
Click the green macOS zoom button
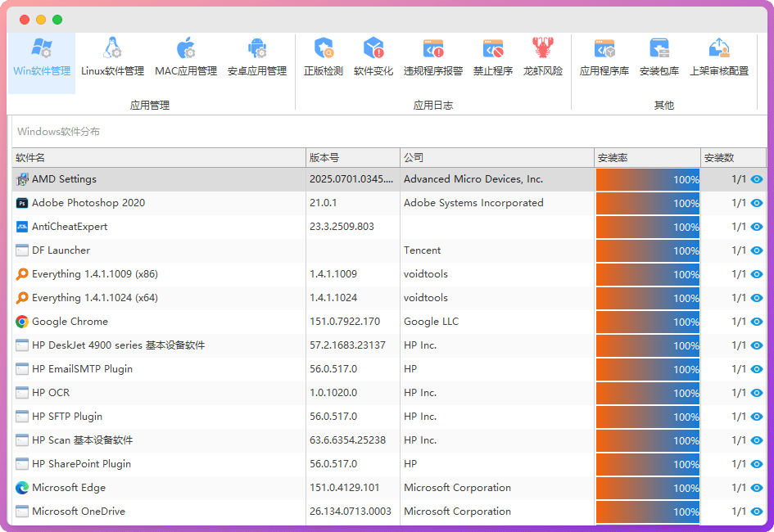point(57,20)
